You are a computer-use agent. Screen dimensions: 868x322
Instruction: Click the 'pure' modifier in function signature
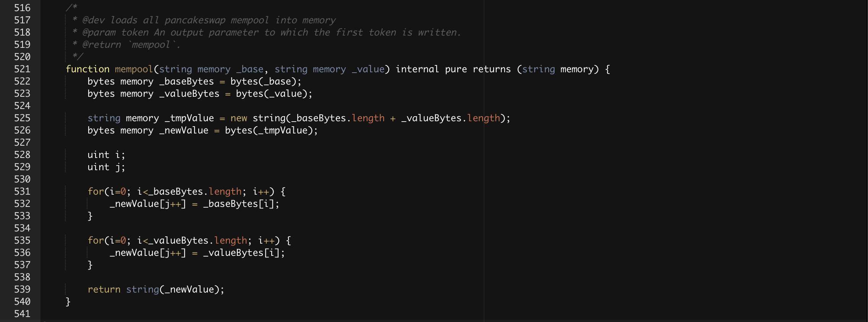click(456, 69)
